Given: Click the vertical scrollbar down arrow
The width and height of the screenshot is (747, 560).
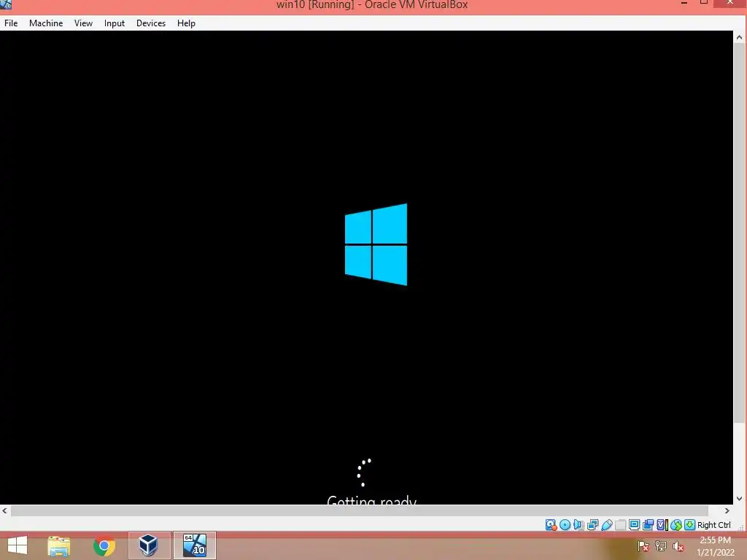Looking at the screenshot, I should (739, 499).
